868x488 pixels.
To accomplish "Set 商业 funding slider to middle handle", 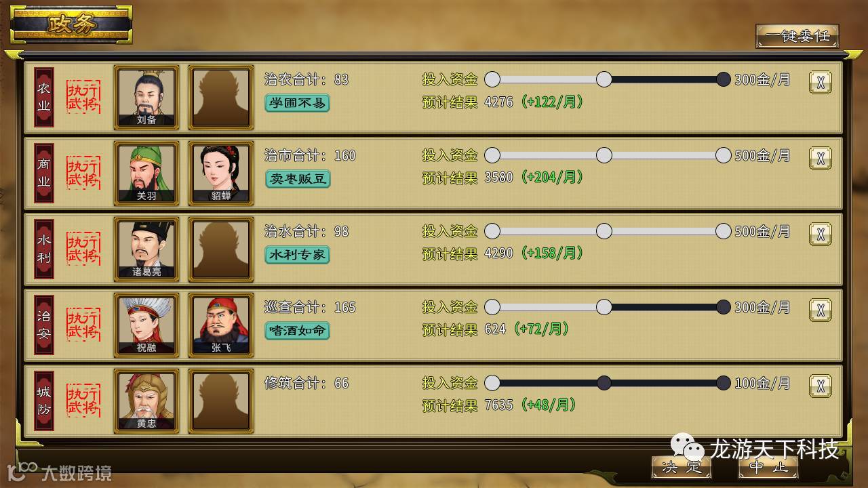I will pyautogui.click(x=604, y=155).
